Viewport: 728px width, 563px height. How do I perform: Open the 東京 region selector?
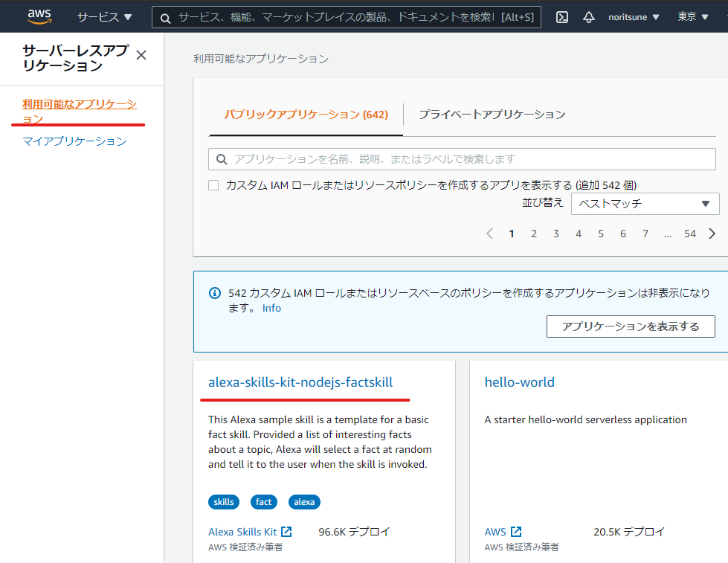point(693,16)
